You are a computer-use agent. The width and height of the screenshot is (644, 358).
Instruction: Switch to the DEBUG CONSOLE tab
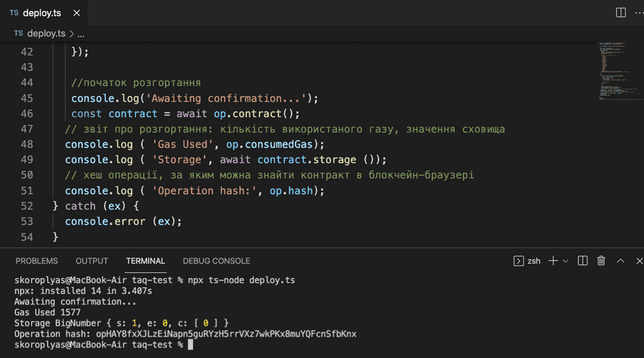coord(216,261)
